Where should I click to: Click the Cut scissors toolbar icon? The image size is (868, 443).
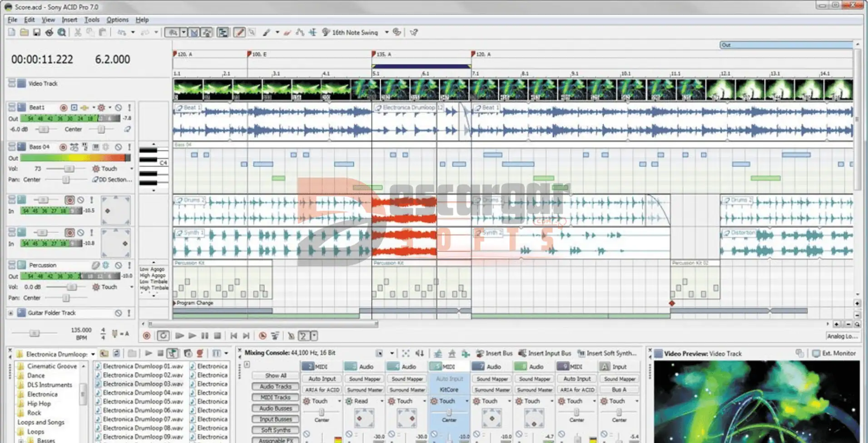pos(78,32)
